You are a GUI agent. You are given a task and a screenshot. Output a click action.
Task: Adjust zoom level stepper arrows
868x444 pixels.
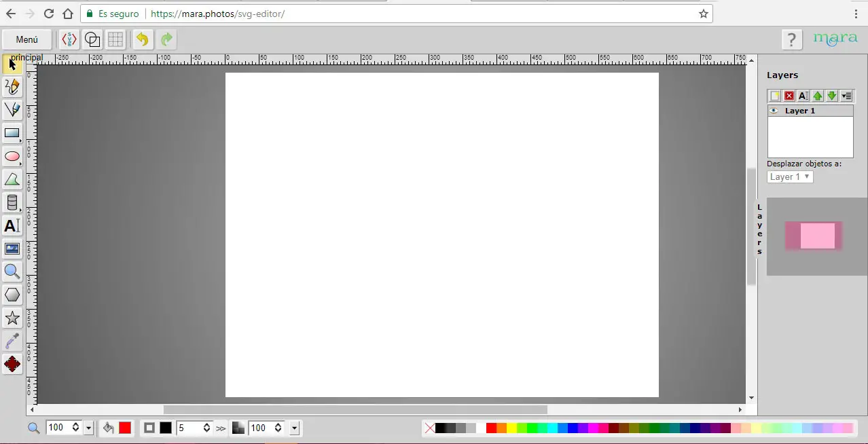coord(75,428)
